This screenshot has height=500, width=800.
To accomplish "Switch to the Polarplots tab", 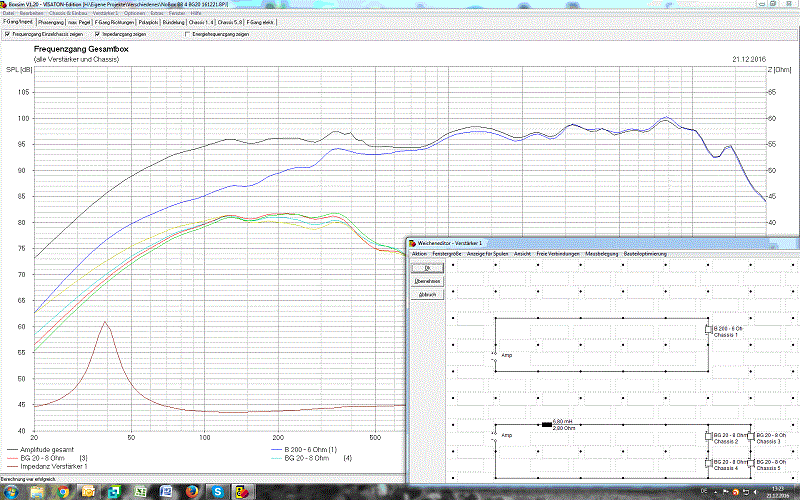I will [148, 21].
